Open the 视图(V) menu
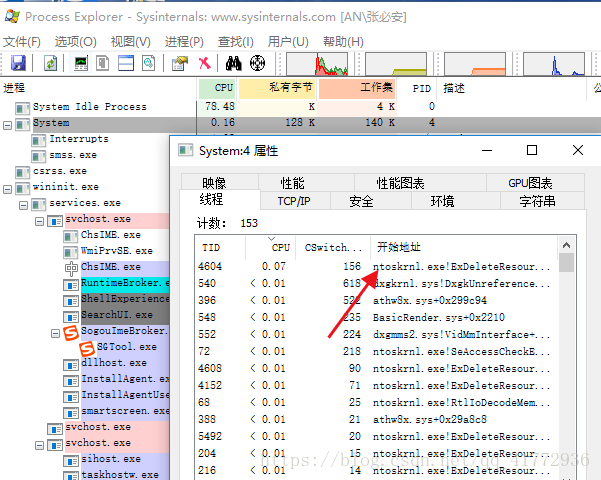This screenshot has height=480, width=601. point(131,41)
